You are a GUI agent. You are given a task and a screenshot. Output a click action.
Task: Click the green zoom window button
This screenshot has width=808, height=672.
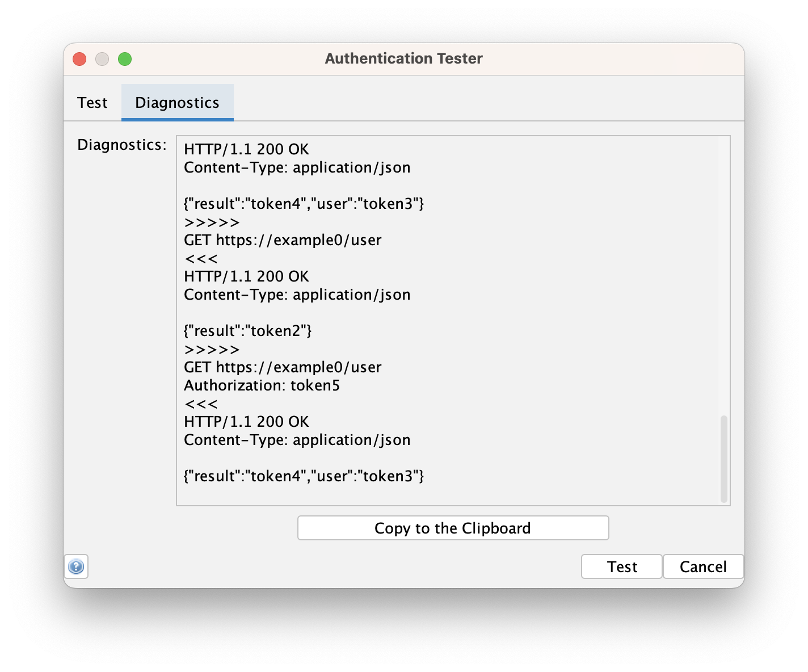pos(125,58)
